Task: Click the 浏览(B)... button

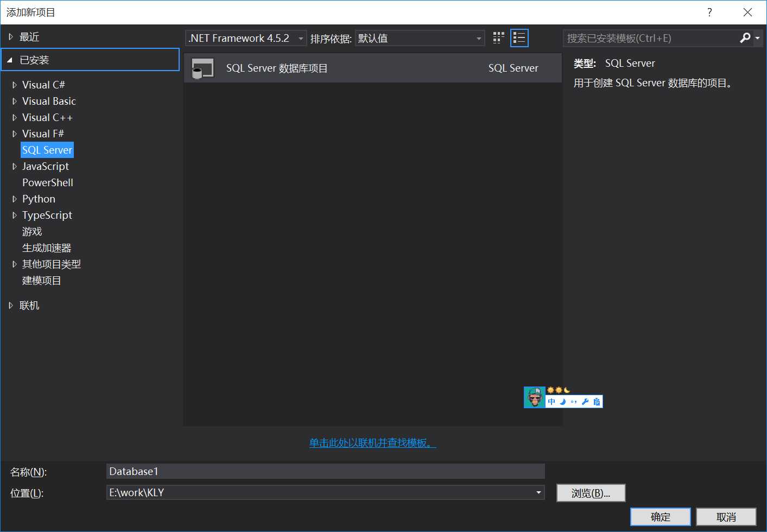Action: [x=591, y=493]
